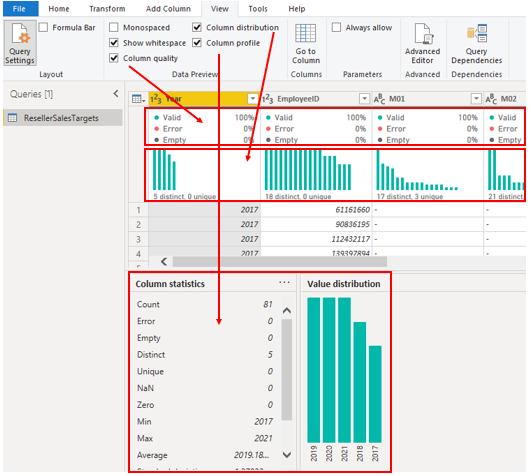530x476 pixels.
Task: Open the EmployeeID column filter dropdown
Action: 364,99
